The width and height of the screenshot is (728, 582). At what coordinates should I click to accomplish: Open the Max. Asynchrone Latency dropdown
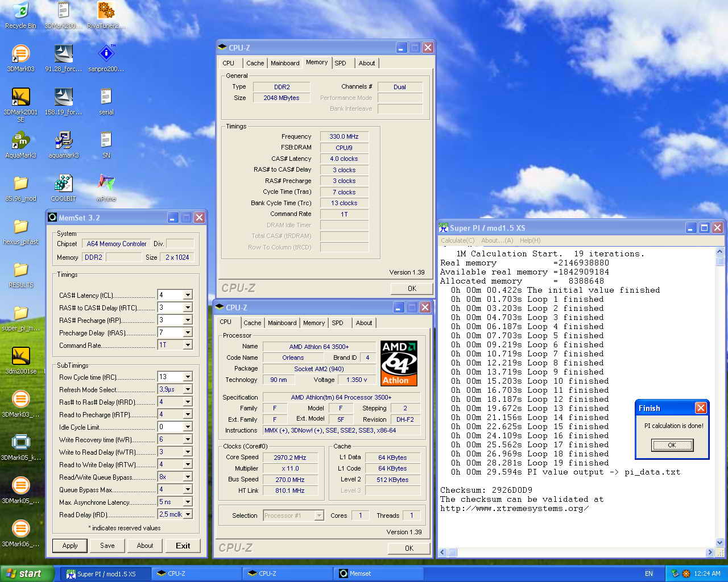click(x=188, y=502)
